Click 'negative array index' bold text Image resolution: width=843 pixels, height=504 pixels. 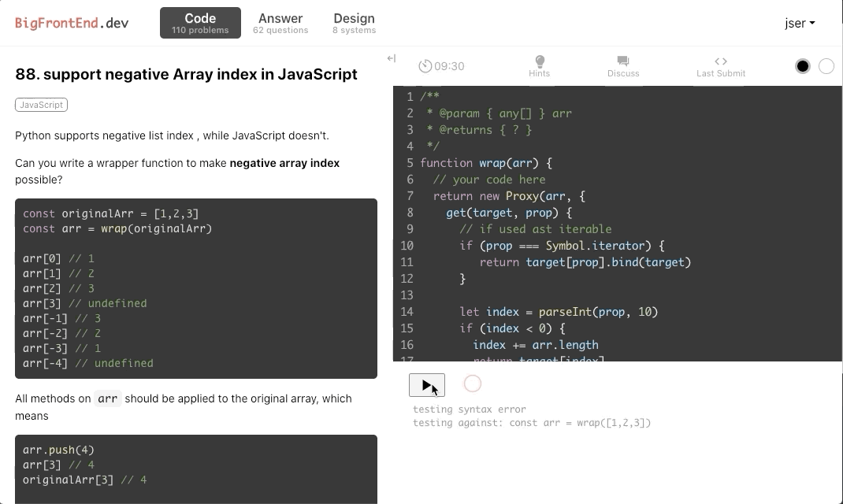pyautogui.click(x=284, y=163)
